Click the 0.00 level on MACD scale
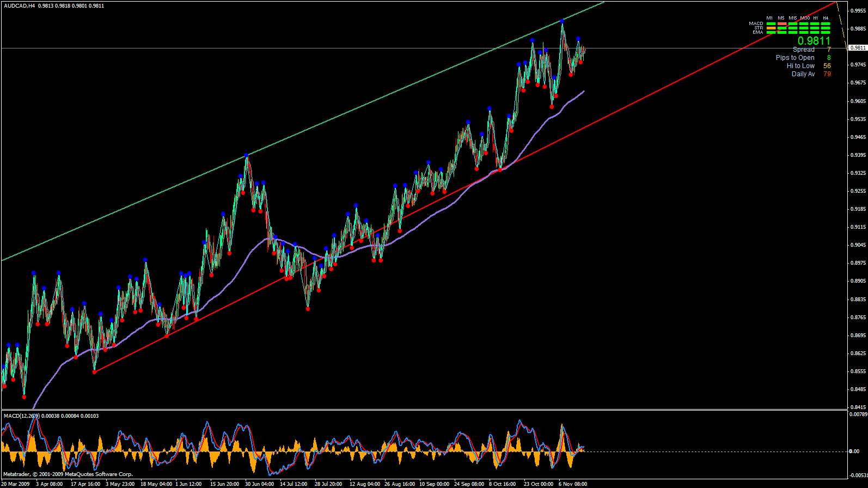This screenshot has height=488, width=868. (855, 452)
